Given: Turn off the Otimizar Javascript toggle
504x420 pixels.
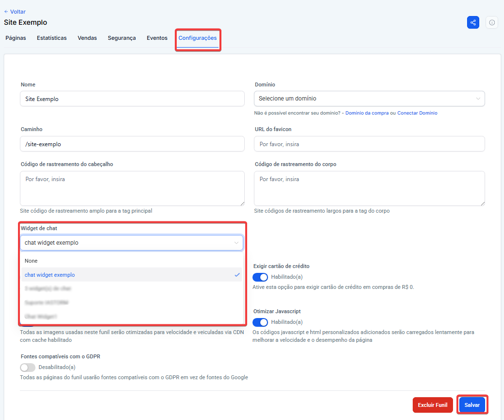Looking at the screenshot, I should 260,322.
